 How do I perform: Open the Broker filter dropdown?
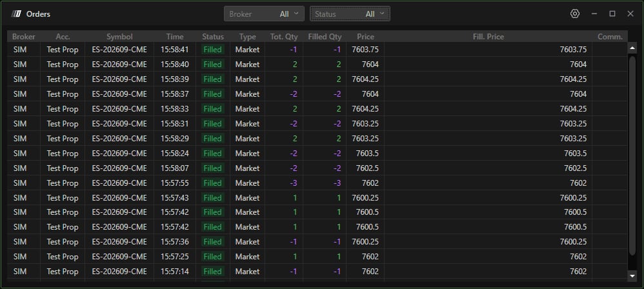point(264,14)
